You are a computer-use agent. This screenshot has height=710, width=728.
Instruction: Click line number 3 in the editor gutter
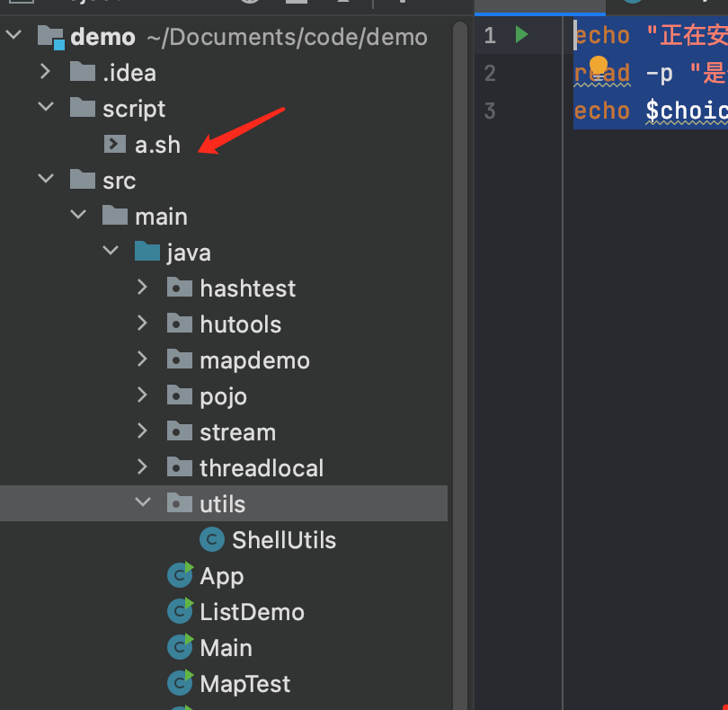pos(490,110)
